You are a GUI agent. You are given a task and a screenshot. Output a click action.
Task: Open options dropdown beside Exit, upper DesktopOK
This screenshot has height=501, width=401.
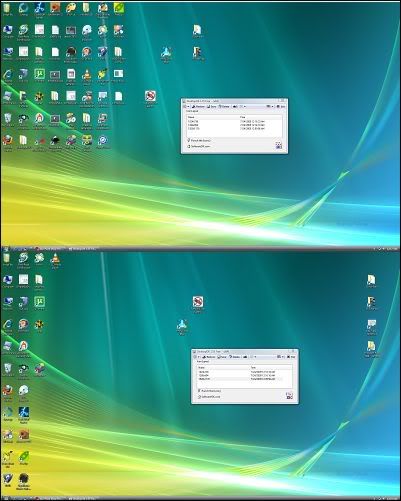coord(270,106)
